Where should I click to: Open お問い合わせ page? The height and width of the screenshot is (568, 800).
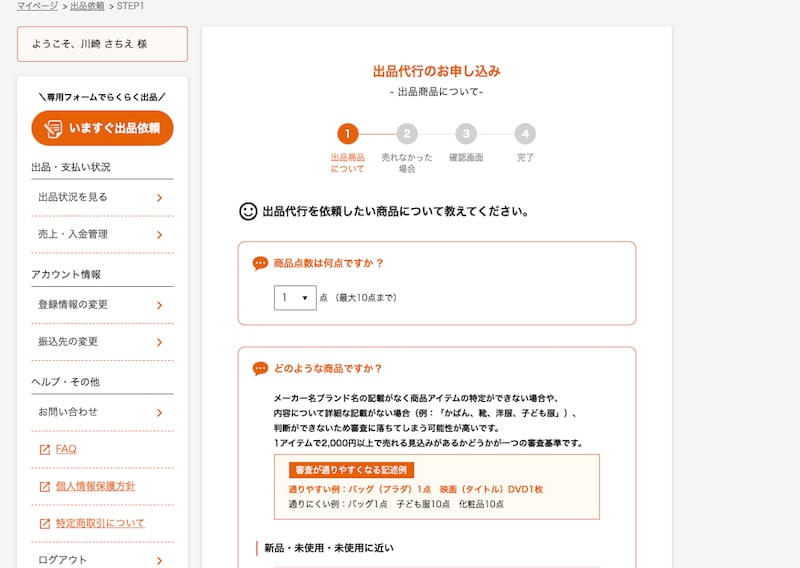102,412
